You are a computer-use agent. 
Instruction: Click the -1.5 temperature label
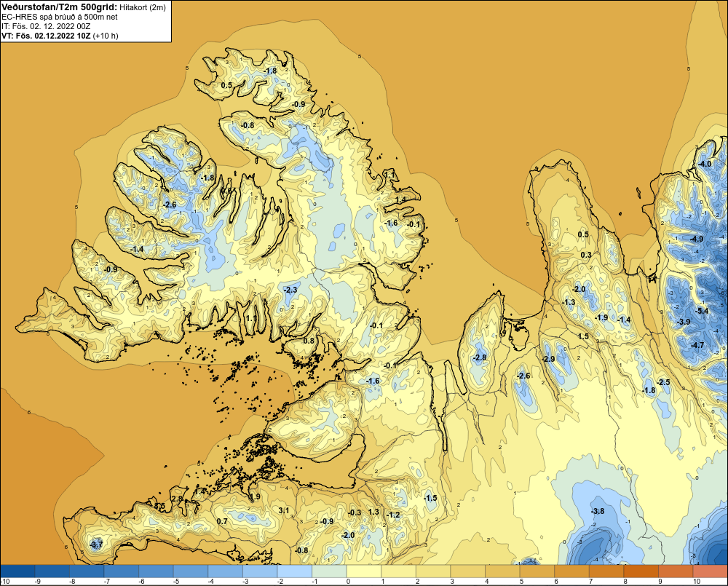pos(430,498)
